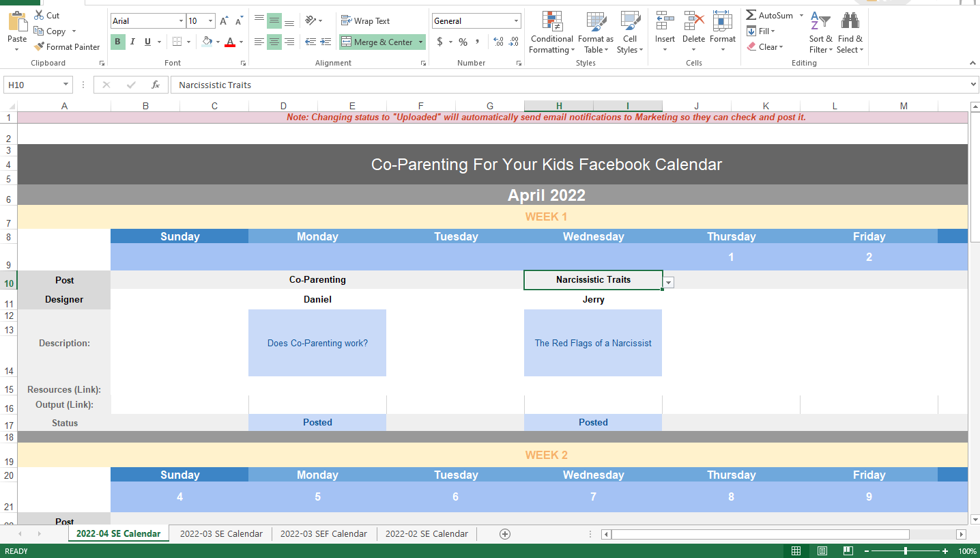Expand the formula bar with its chevron
The image size is (980, 558).
974,85
